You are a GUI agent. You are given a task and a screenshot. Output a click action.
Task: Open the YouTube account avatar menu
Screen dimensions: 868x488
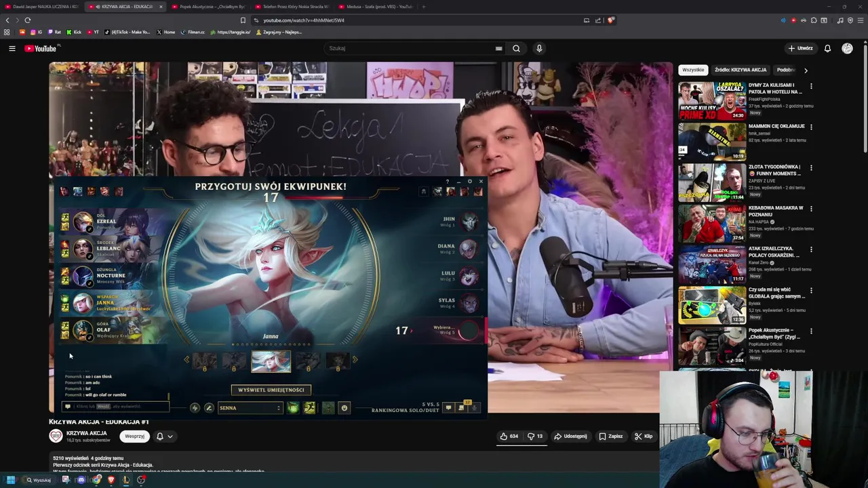847,48
